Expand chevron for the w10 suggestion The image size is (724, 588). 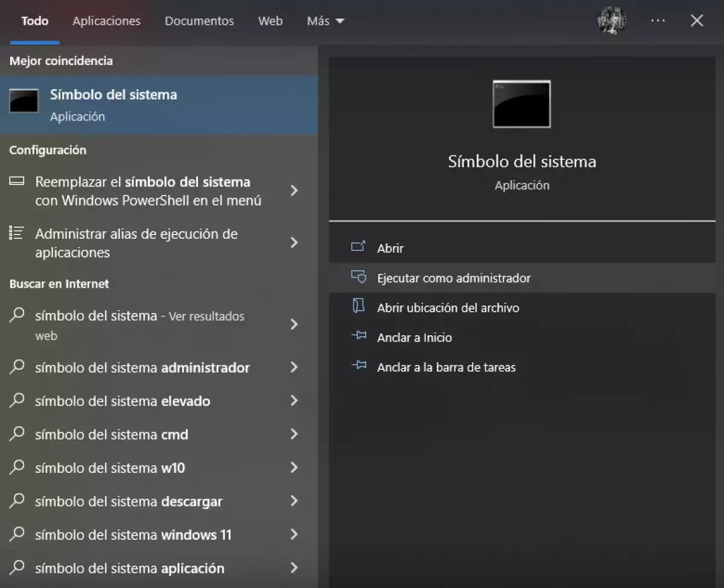point(294,467)
